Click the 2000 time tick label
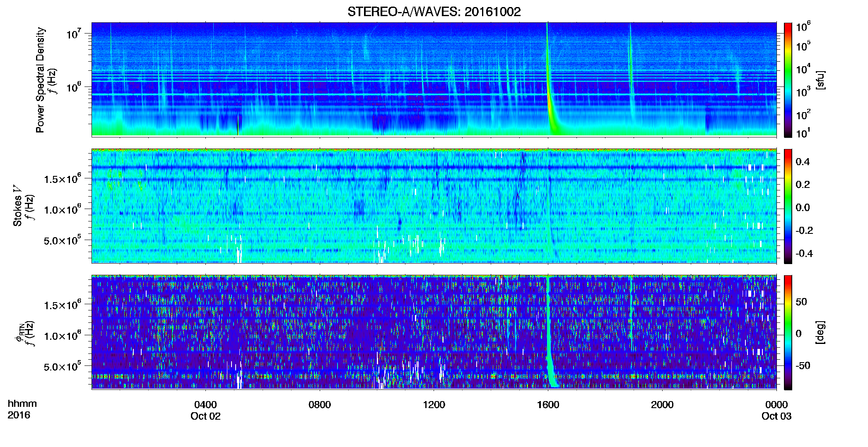 coord(662,405)
